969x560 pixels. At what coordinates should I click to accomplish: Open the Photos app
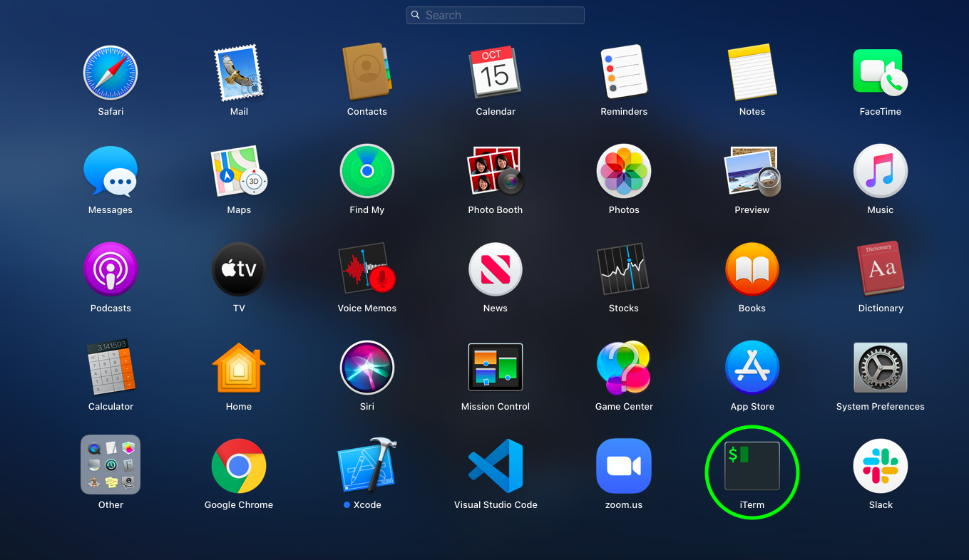click(624, 171)
